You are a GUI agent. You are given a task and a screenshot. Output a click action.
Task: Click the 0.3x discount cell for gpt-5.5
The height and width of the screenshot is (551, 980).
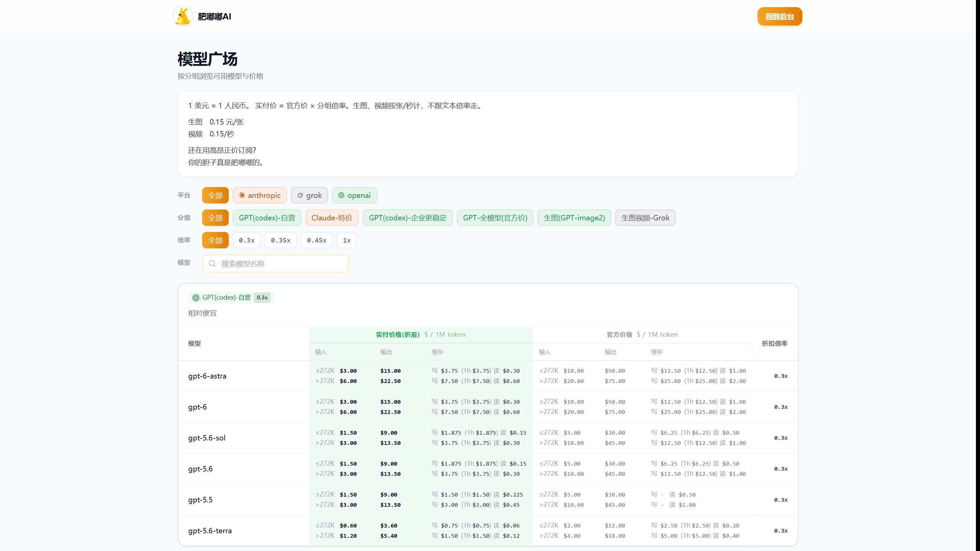(x=781, y=500)
